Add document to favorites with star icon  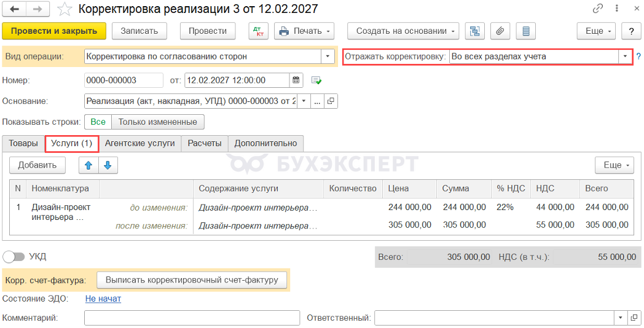65,9
